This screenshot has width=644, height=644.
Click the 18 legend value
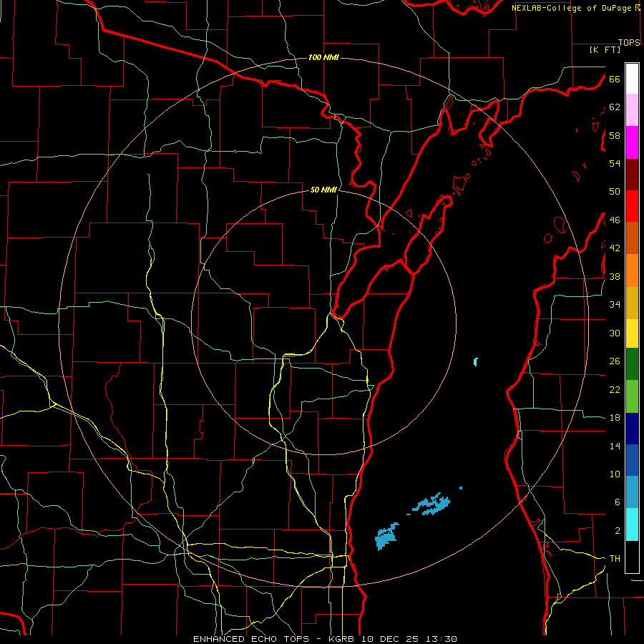(615, 418)
